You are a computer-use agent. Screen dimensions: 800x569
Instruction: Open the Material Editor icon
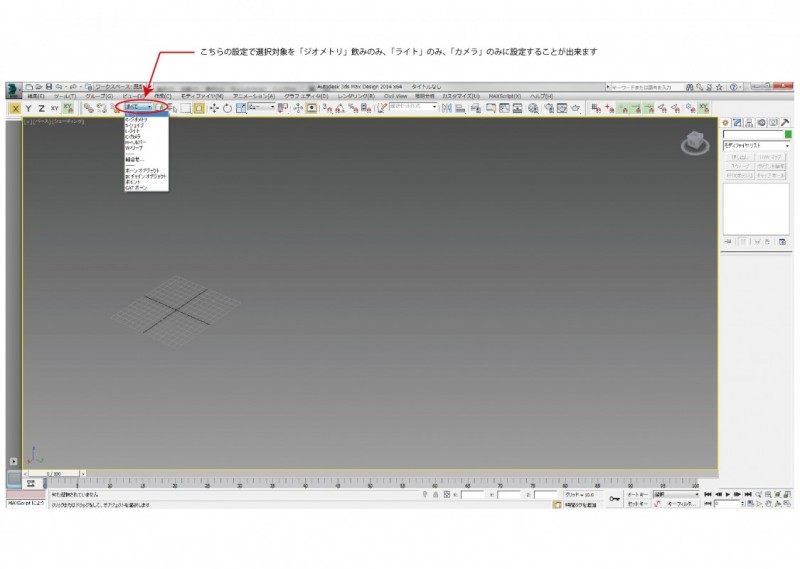click(x=533, y=107)
